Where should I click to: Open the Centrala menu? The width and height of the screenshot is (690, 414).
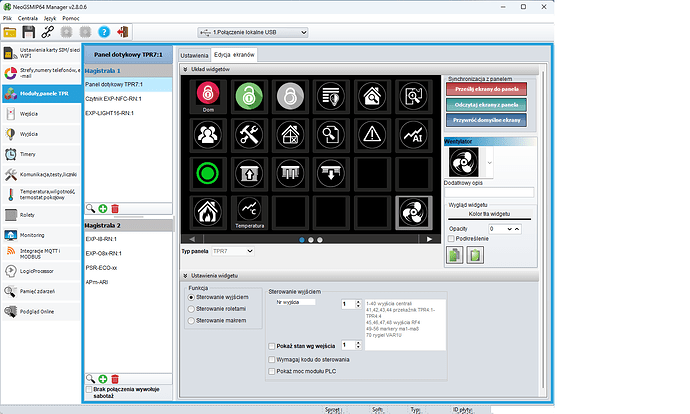pyautogui.click(x=28, y=18)
